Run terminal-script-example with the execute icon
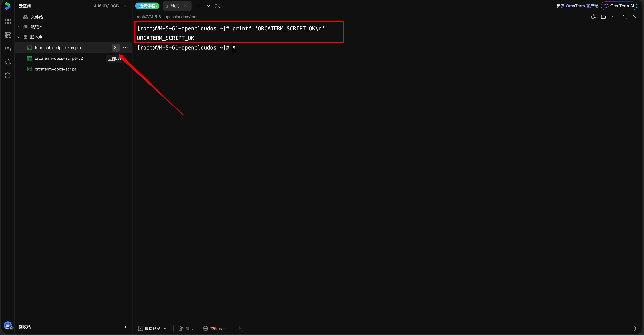 pyautogui.click(x=116, y=47)
